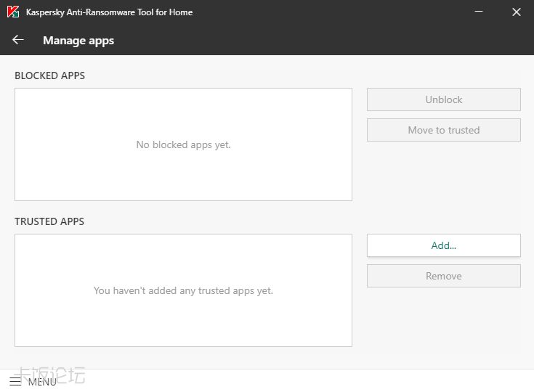Screen dimensions: 534x392
Task: Click the MENU label at bottom
Action: pyautogui.click(x=42, y=382)
